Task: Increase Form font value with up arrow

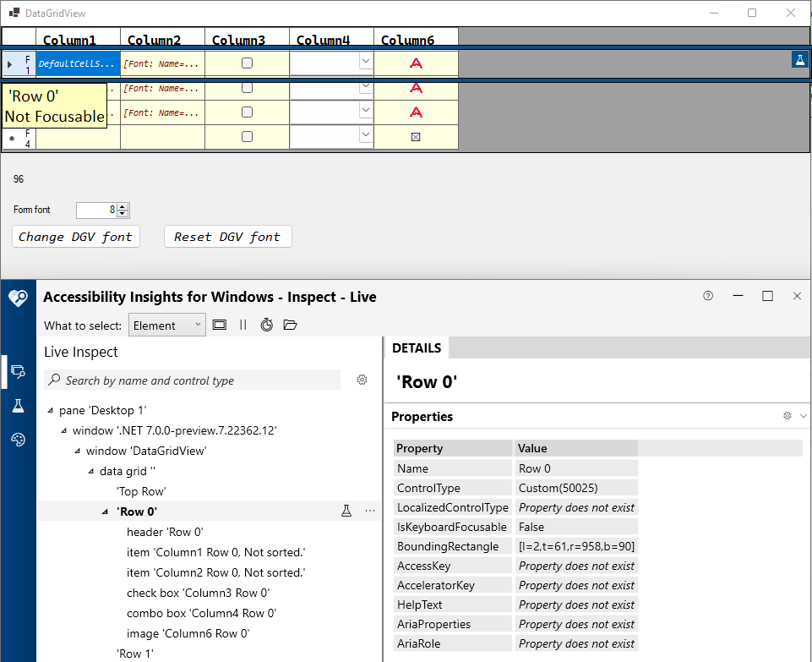Action: tap(123, 206)
